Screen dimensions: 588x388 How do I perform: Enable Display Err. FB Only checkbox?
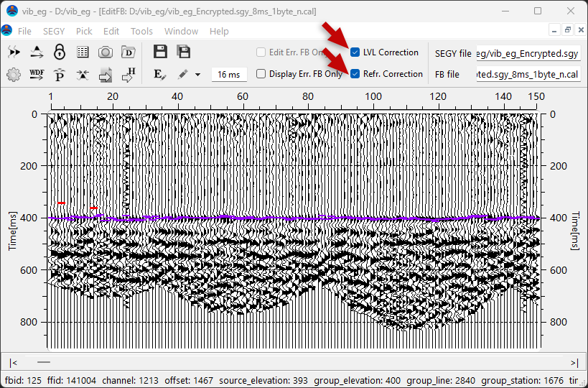[261, 74]
